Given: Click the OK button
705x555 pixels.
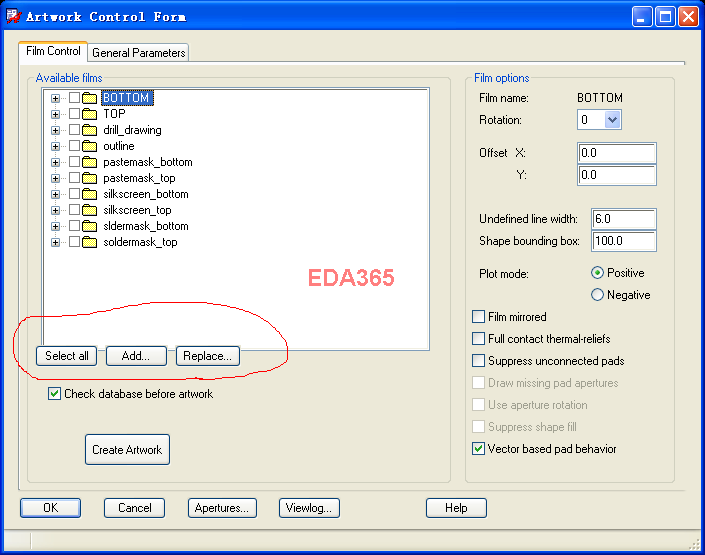Looking at the screenshot, I should coord(50,508).
